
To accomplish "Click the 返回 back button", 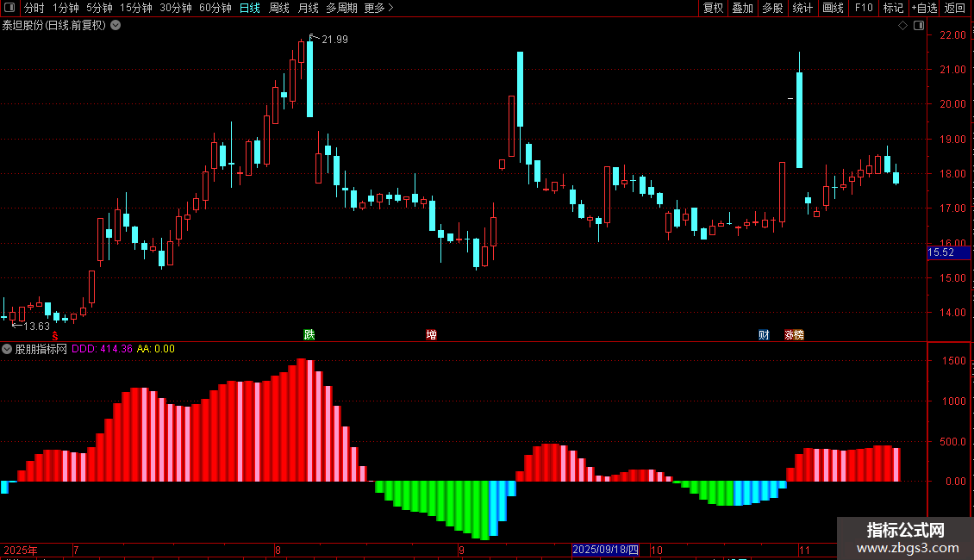I will [x=955, y=8].
